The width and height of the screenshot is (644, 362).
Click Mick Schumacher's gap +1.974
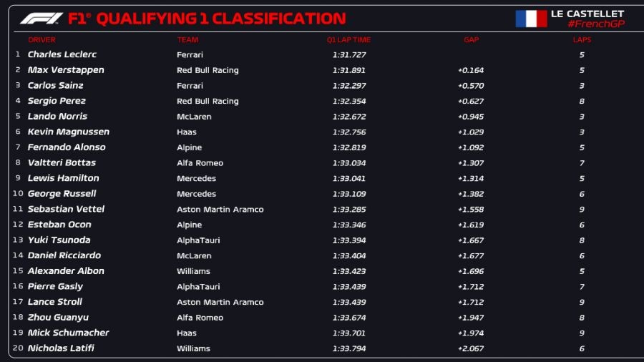pyautogui.click(x=471, y=333)
